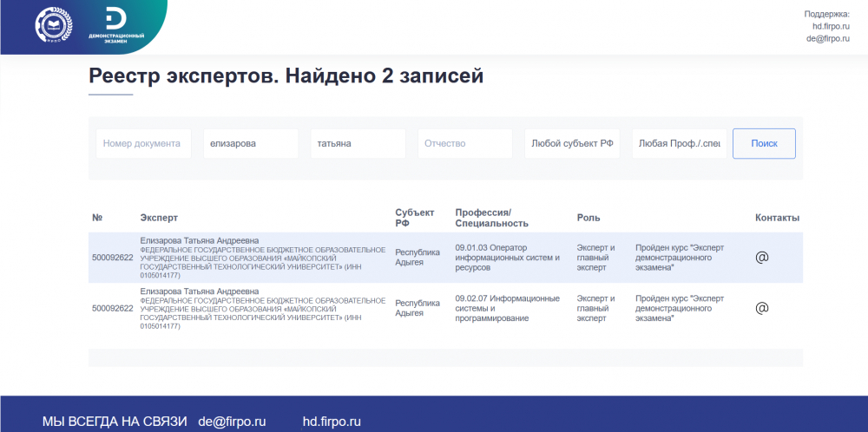Click Эксперт и главный эксперт in second row

tap(595, 308)
